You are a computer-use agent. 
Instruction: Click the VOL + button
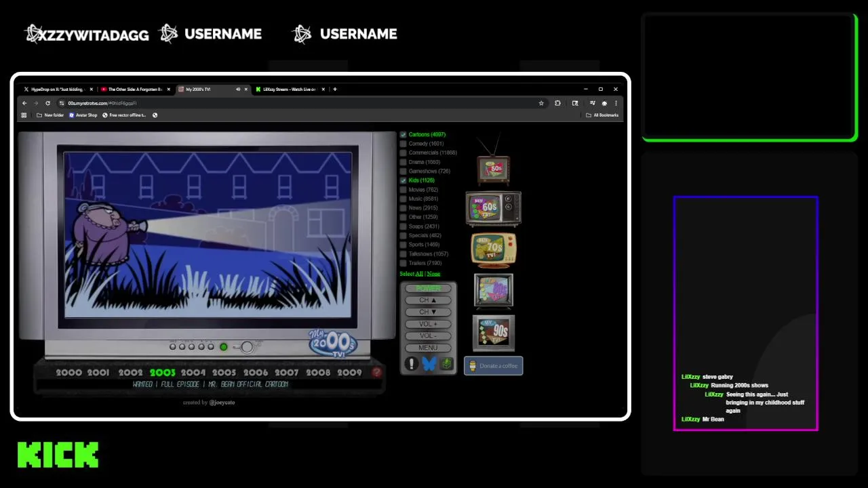(x=428, y=324)
